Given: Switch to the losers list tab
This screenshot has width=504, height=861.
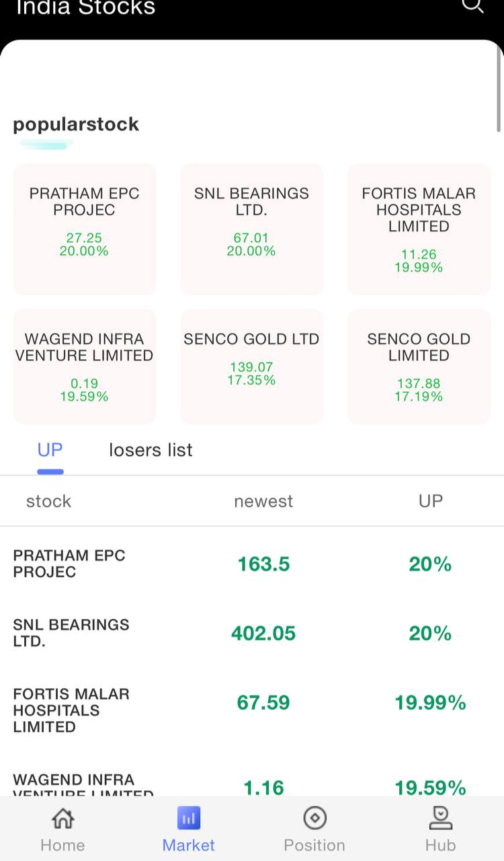Looking at the screenshot, I should [x=151, y=450].
